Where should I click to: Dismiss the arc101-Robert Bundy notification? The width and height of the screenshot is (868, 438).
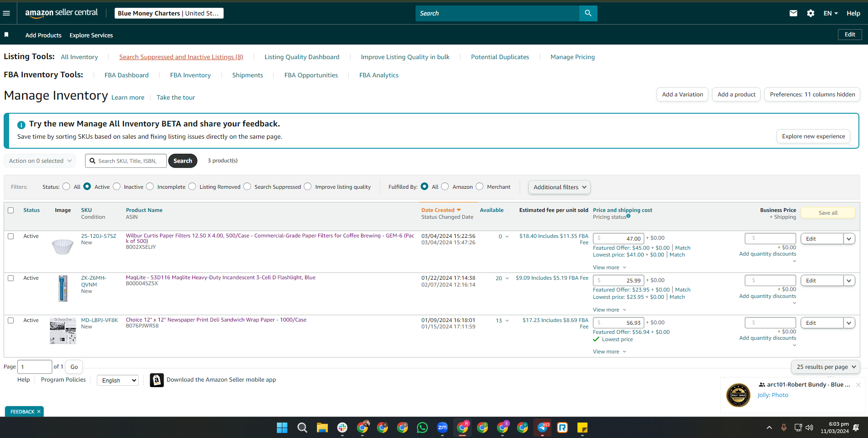[x=858, y=385]
